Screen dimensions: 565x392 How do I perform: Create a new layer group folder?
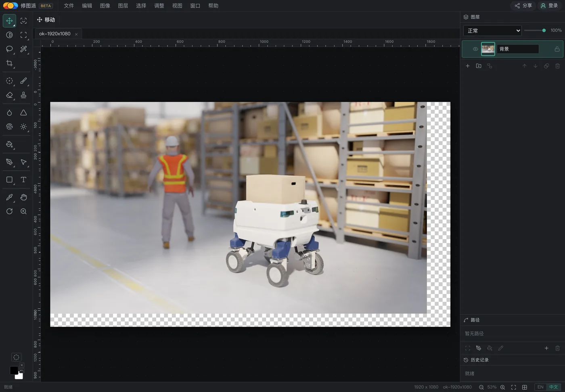[479, 66]
